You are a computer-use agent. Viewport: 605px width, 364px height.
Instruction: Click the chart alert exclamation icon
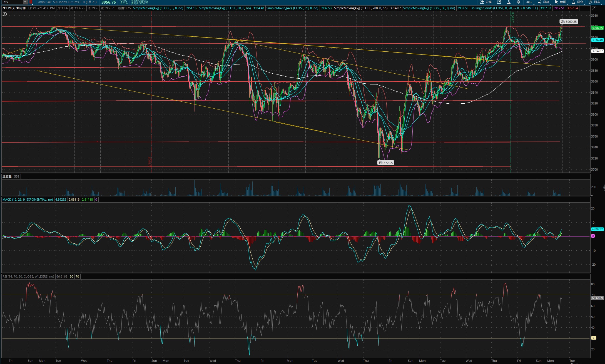(x=5, y=14)
